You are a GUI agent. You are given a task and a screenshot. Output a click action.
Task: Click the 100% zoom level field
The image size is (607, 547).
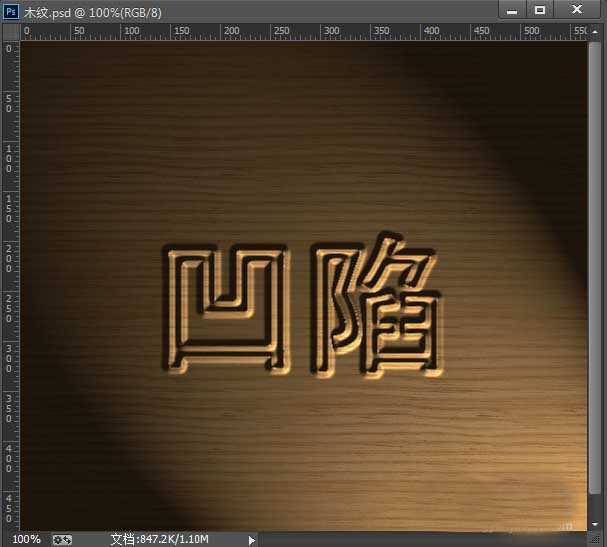26,539
